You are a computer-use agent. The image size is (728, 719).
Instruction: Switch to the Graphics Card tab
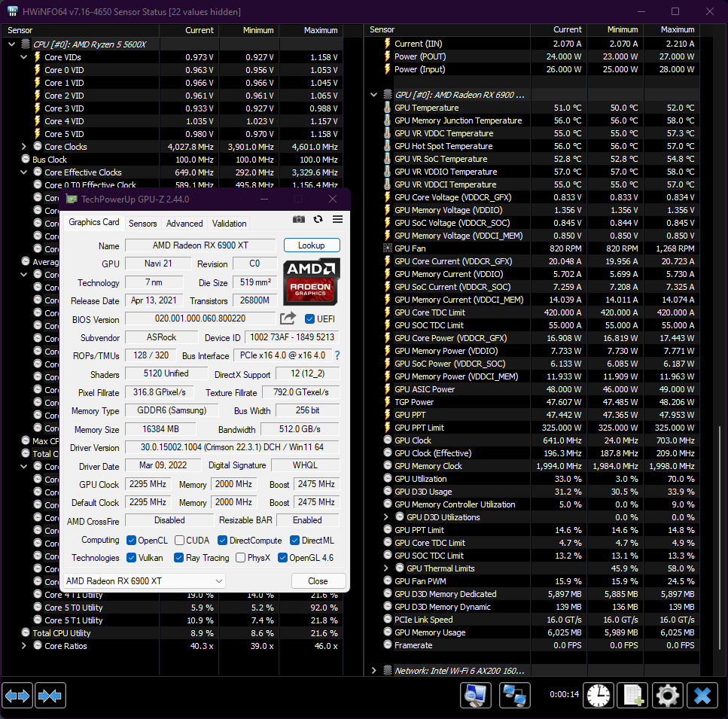tap(94, 222)
